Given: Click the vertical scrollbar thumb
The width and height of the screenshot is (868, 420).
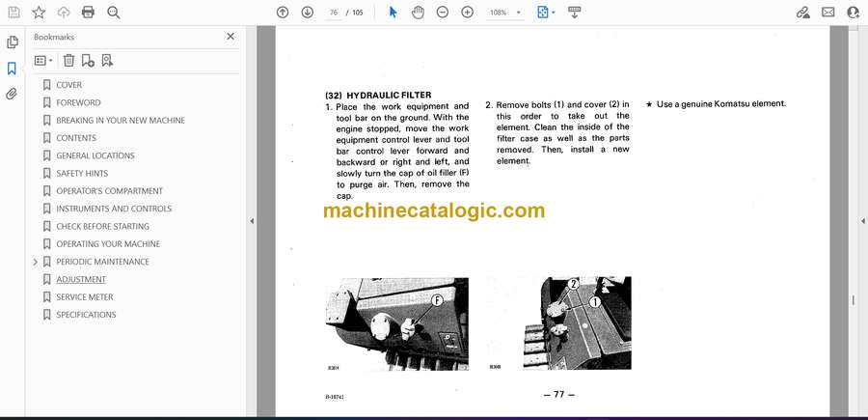Looking at the screenshot, I should tap(854, 299).
